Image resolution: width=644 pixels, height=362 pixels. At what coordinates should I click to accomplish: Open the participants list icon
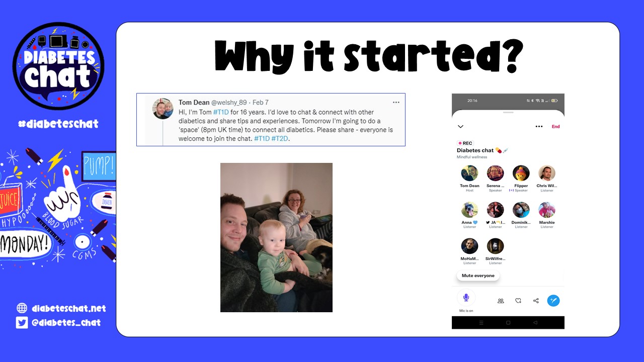[x=501, y=301]
